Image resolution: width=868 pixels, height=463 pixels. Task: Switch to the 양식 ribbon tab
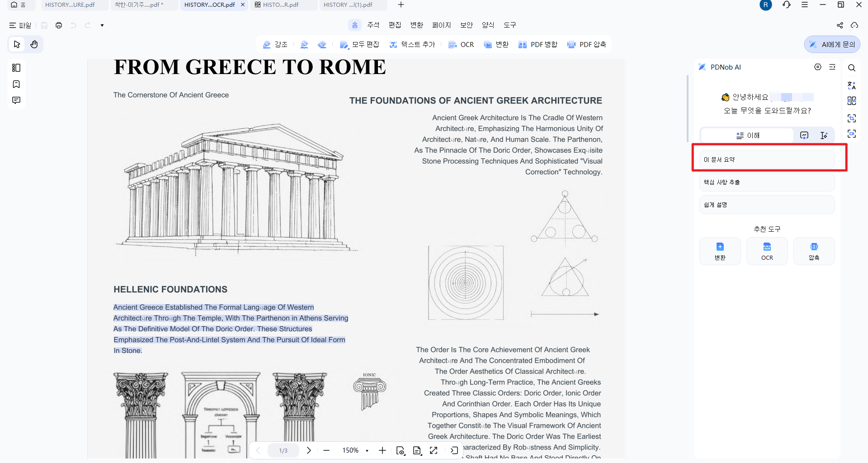[488, 25]
